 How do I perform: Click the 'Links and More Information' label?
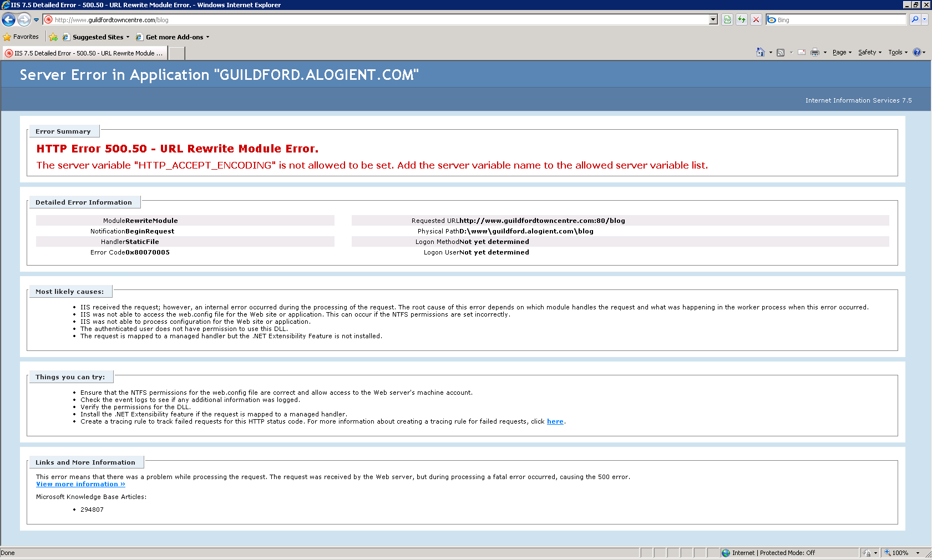(85, 462)
